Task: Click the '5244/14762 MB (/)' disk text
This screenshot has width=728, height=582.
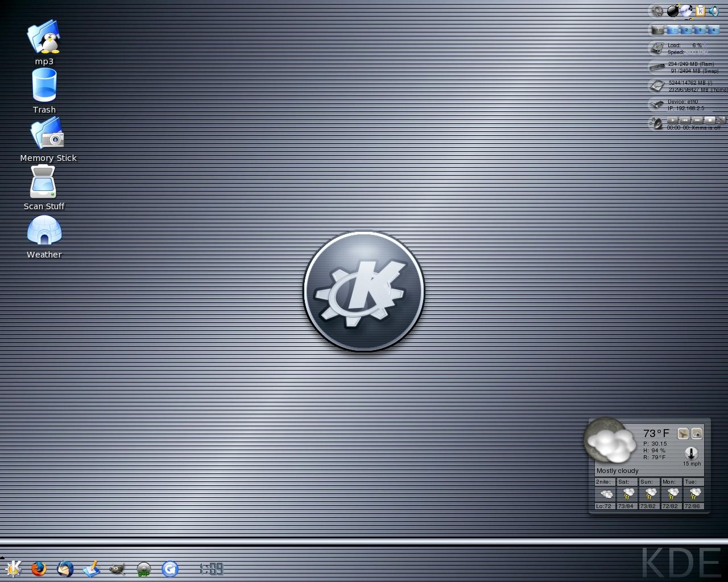Action: click(690, 83)
